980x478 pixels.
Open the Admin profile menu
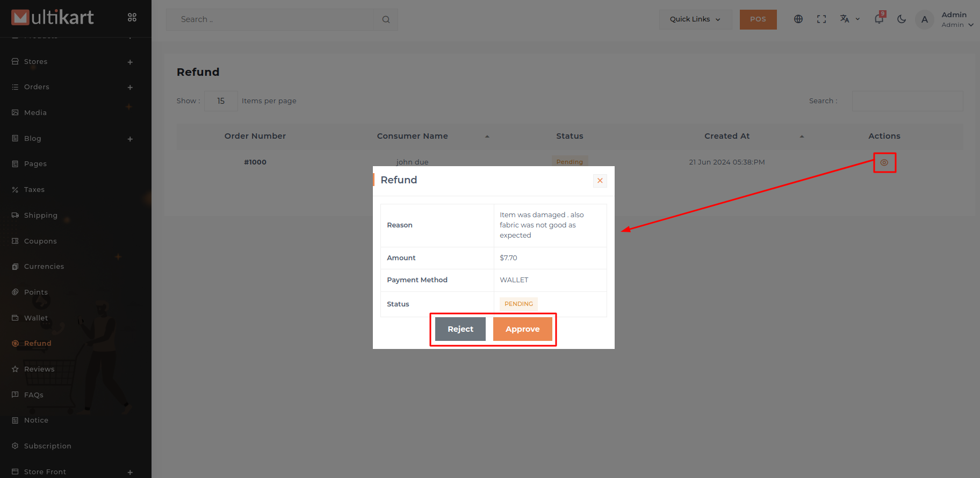tap(956, 19)
